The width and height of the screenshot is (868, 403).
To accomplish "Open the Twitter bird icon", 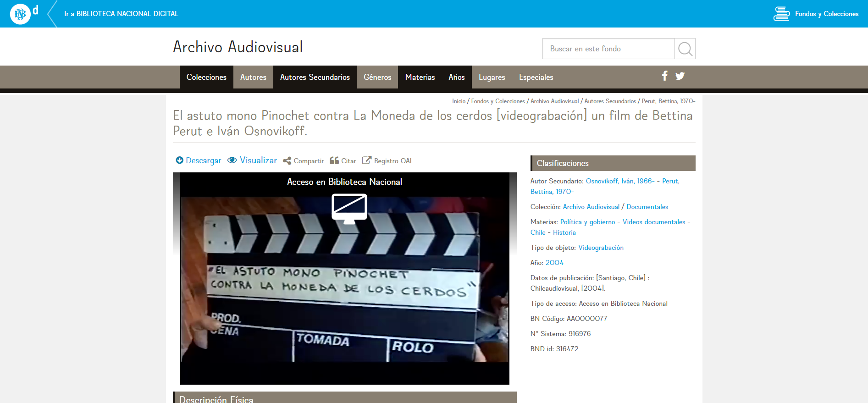I will [680, 76].
